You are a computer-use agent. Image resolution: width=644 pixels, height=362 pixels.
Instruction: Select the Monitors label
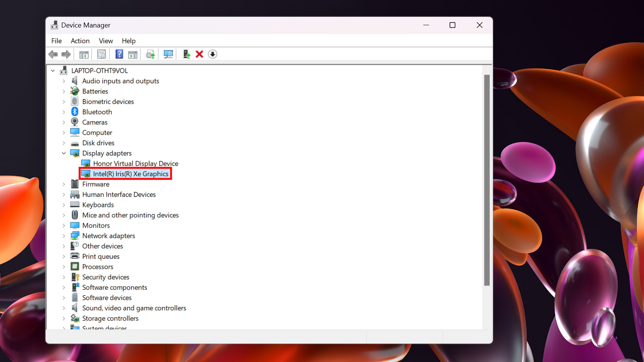(96, 226)
